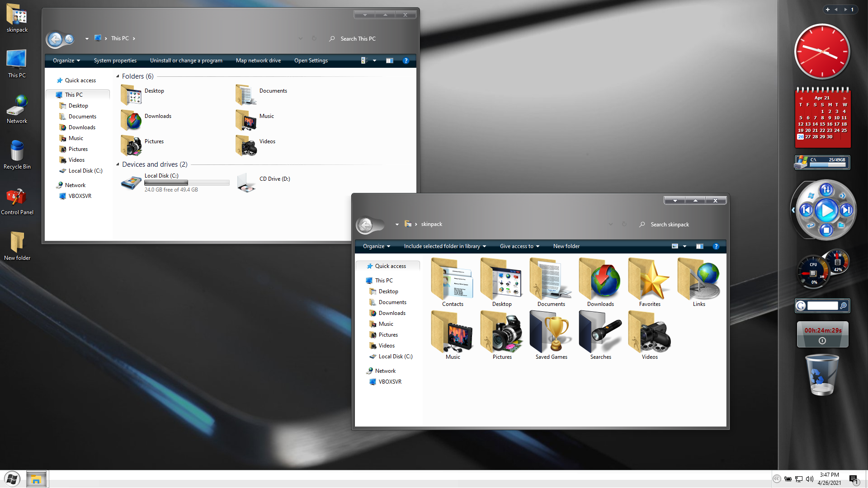This screenshot has width=868, height=488.
Task: Click System properties in toolbar
Action: click(x=115, y=61)
